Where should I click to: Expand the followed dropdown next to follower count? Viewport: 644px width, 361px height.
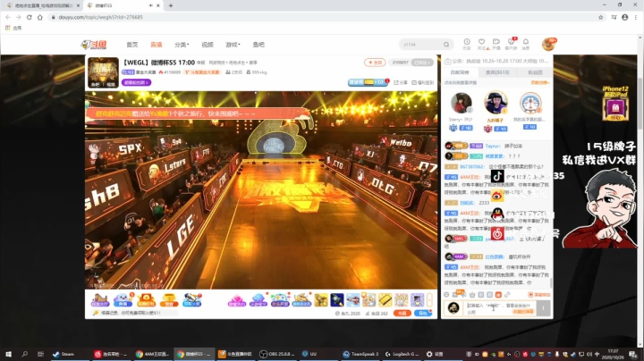point(422,63)
